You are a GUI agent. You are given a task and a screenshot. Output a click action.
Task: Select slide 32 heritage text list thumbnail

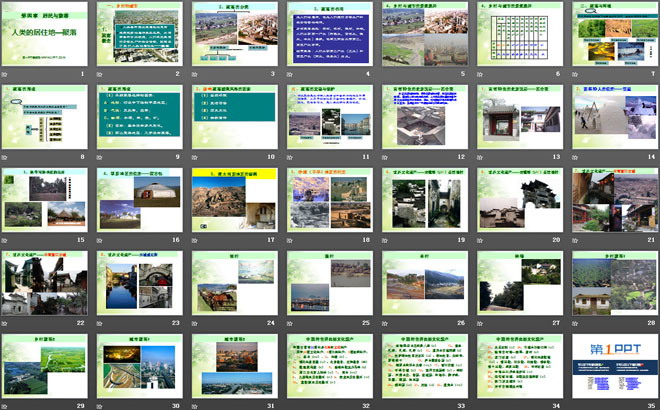click(x=329, y=365)
